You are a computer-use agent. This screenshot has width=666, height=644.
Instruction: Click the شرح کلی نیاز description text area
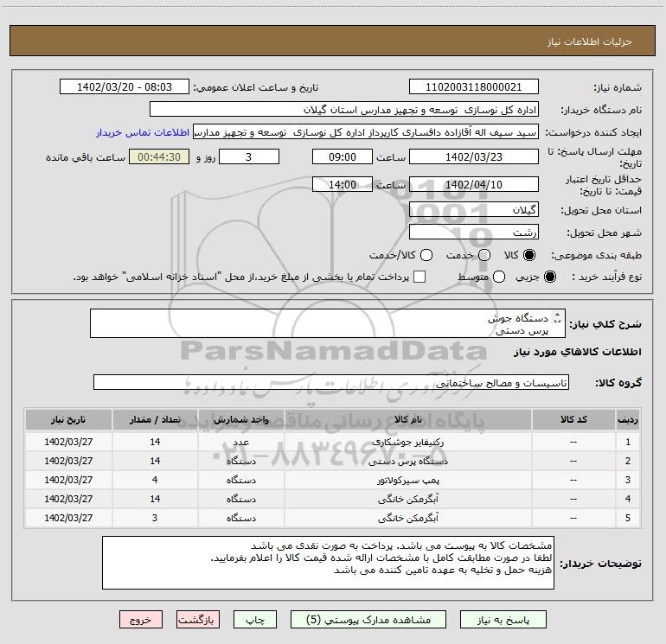click(328, 323)
